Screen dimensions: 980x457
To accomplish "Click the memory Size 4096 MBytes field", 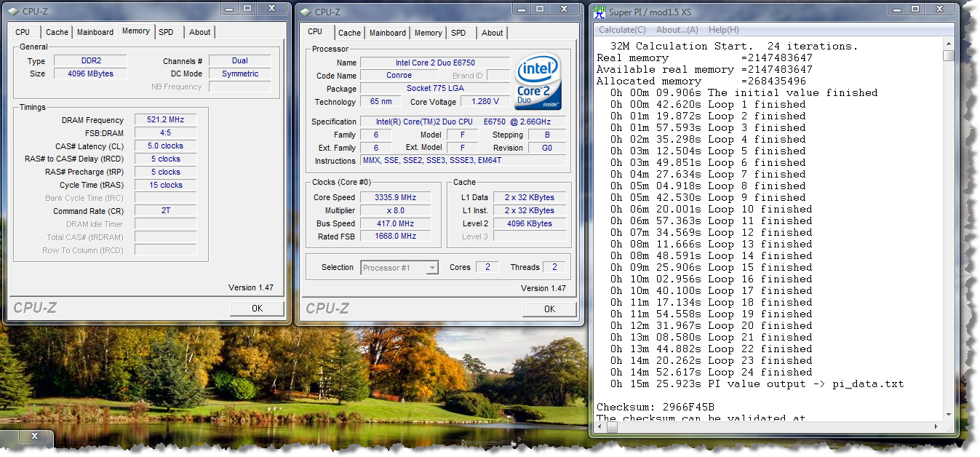I will tap(89, 73).
